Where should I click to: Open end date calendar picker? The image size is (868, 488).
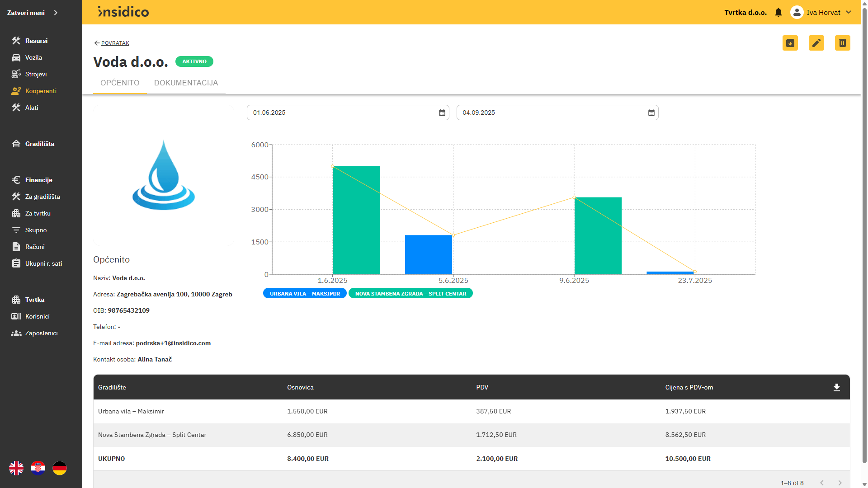(651, 113)
